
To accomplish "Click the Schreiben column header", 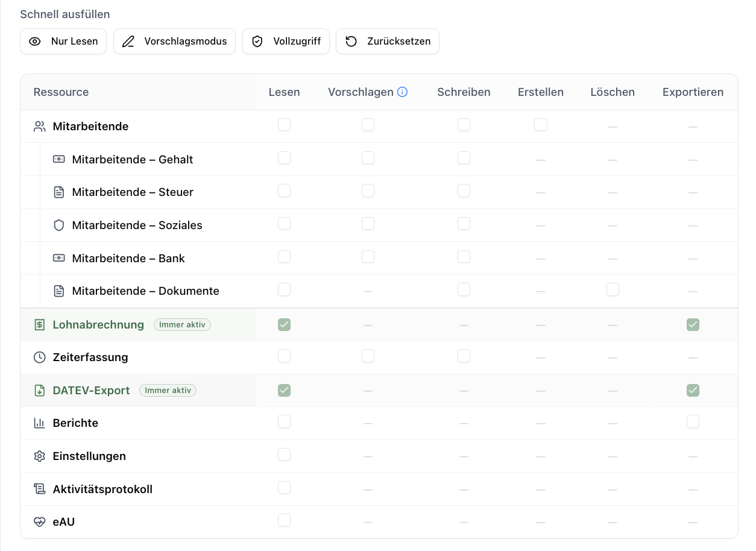I will 464,92.
